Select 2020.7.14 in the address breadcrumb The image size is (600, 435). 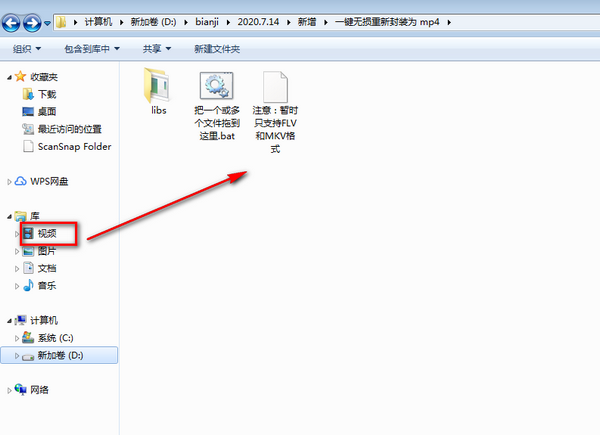[x=258, y=22]
